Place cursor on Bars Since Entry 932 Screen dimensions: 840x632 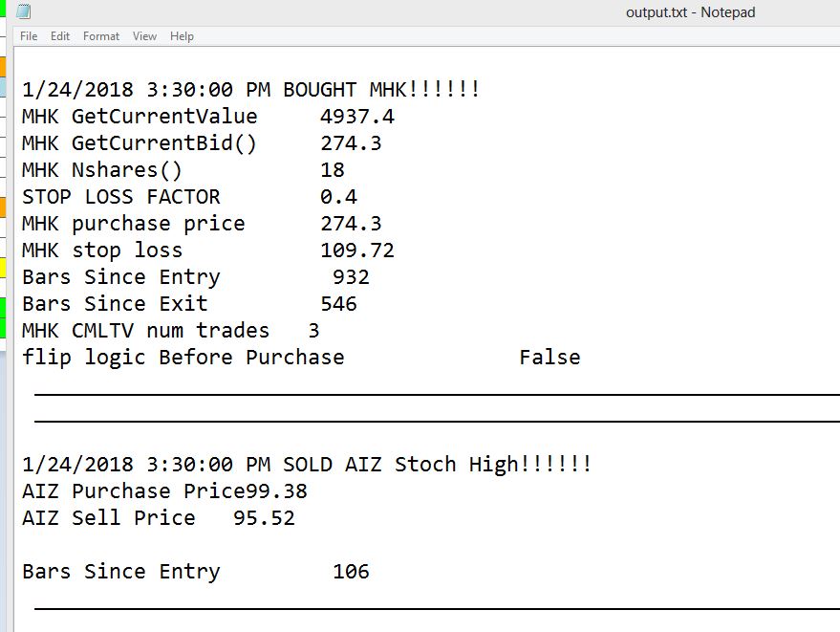tap(351, 277)
